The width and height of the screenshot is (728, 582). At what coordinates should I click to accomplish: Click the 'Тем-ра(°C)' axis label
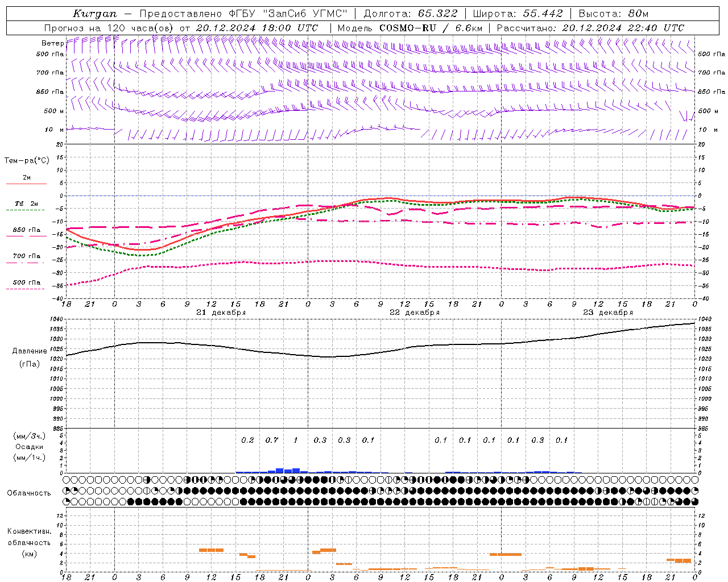27,161
